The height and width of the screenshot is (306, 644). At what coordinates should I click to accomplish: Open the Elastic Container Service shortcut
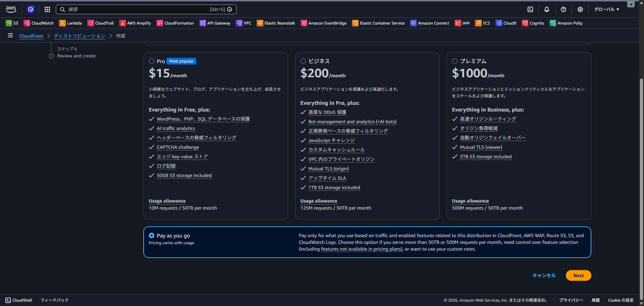click(x=378, y=23)
